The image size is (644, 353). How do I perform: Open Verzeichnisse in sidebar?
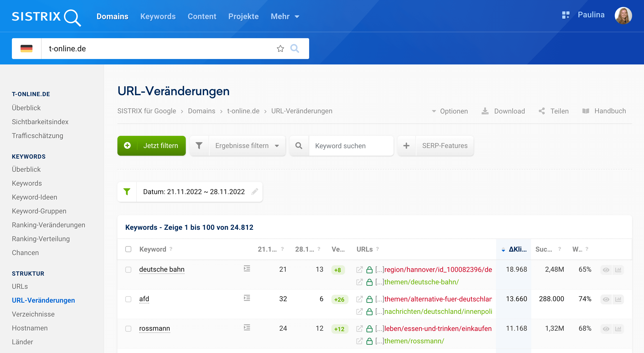33,314
